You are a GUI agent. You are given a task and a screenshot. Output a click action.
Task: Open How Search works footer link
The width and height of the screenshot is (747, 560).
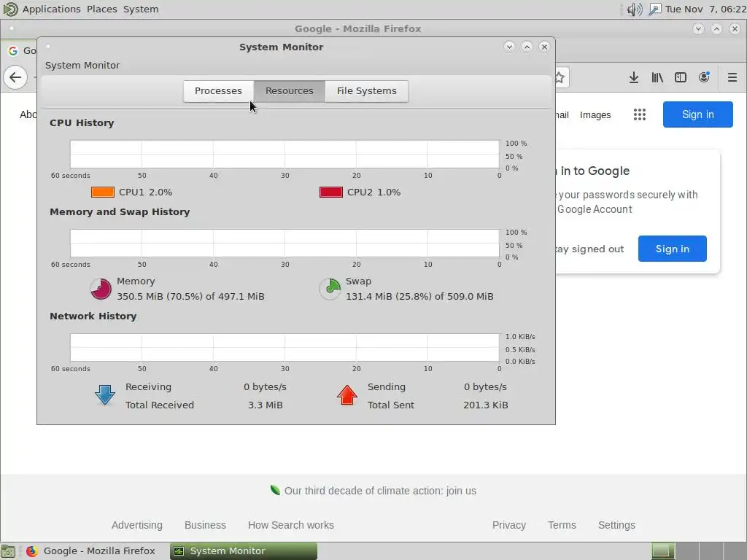click(x=290, y=525)
